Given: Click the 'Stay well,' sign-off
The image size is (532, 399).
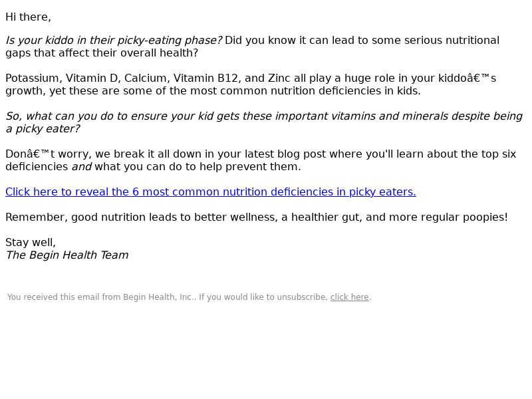Looking at the screenshot, I should pos(31,243).
